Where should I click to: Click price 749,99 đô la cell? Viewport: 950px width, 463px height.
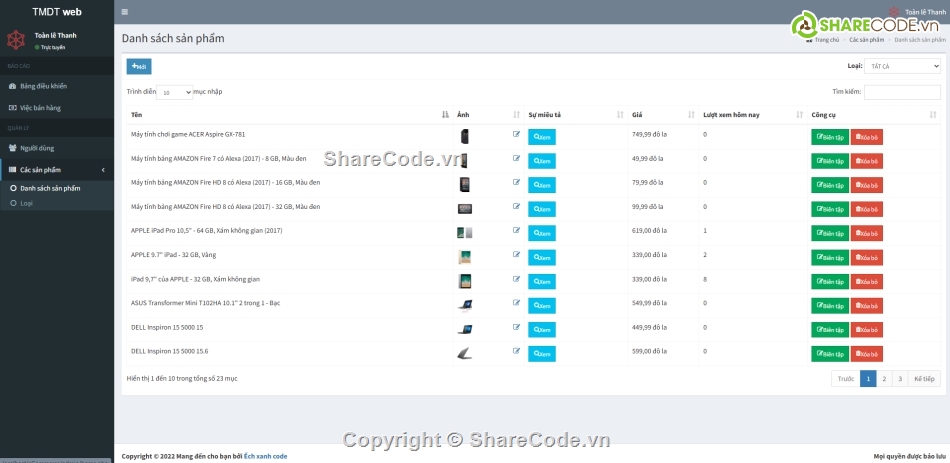[x=649, y=134]
